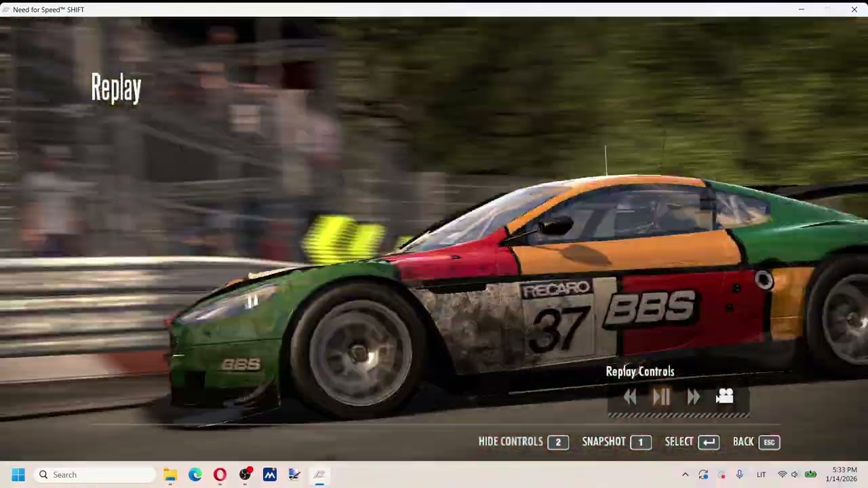Click the Replay Controls label
Viewport: 868px width, 488px height.
[x=640, y=371]
